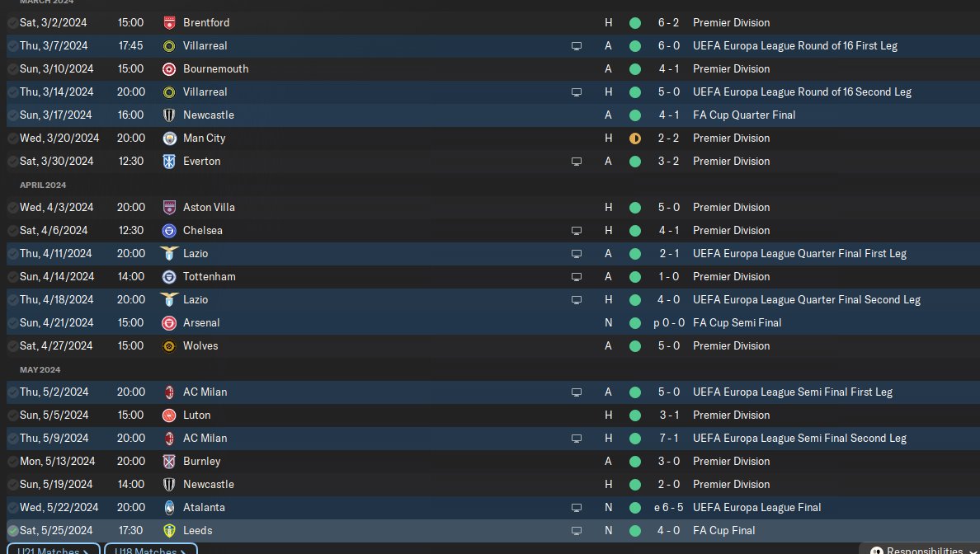This screenshot has height=554, width=980.
Task: Click the draw result indicator for Man City
Action: (x=635, y=138)
